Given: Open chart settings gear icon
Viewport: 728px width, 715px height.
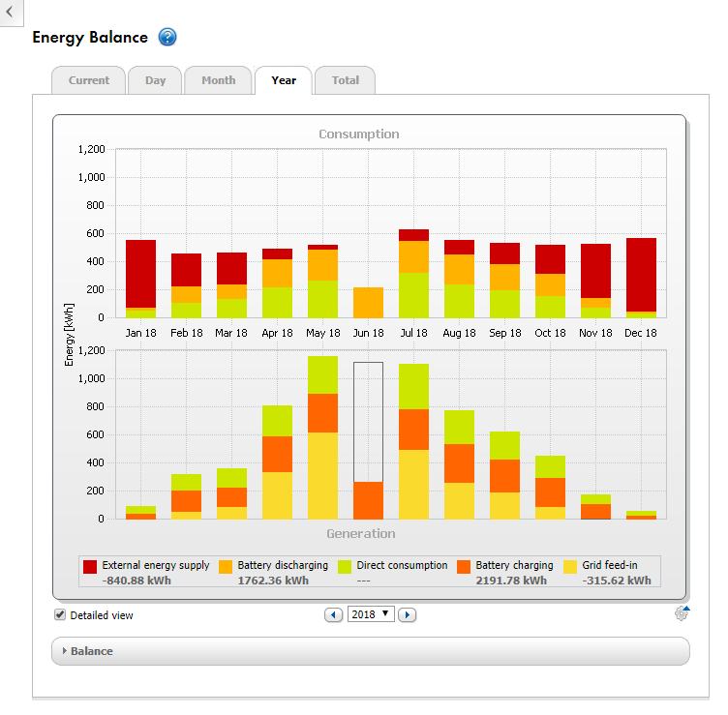Looking at the screenshot, I should pos(682,612).
